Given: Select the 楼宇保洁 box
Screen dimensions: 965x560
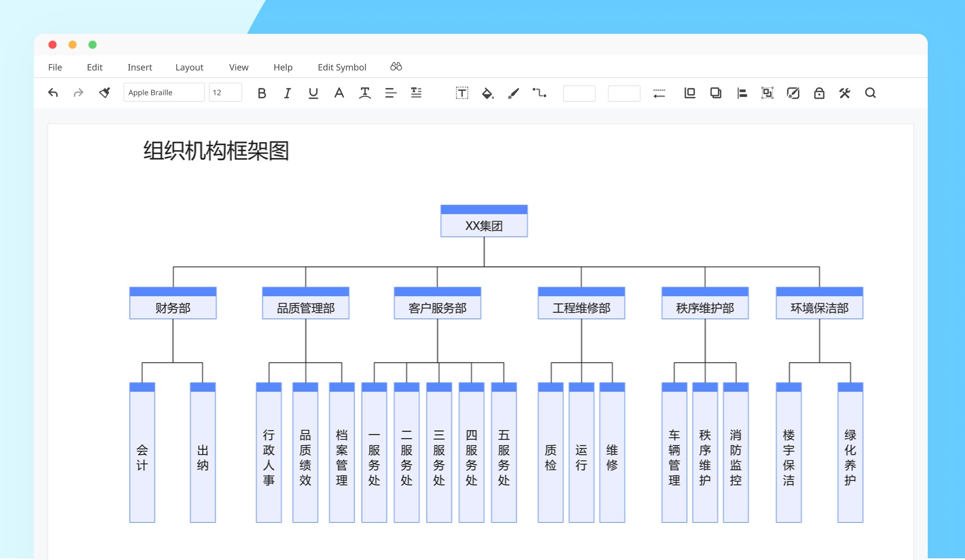Looking at the screenshot, I should (789, 453).
